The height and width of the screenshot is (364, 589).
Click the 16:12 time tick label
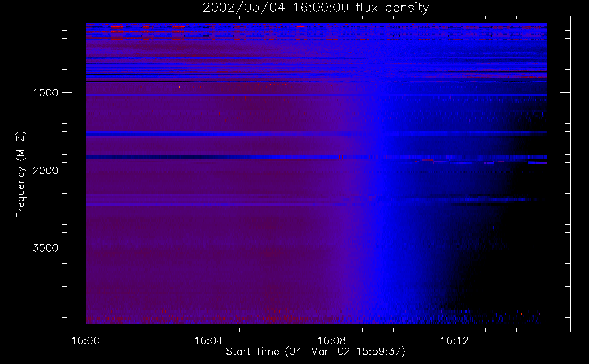coord(455,341)
